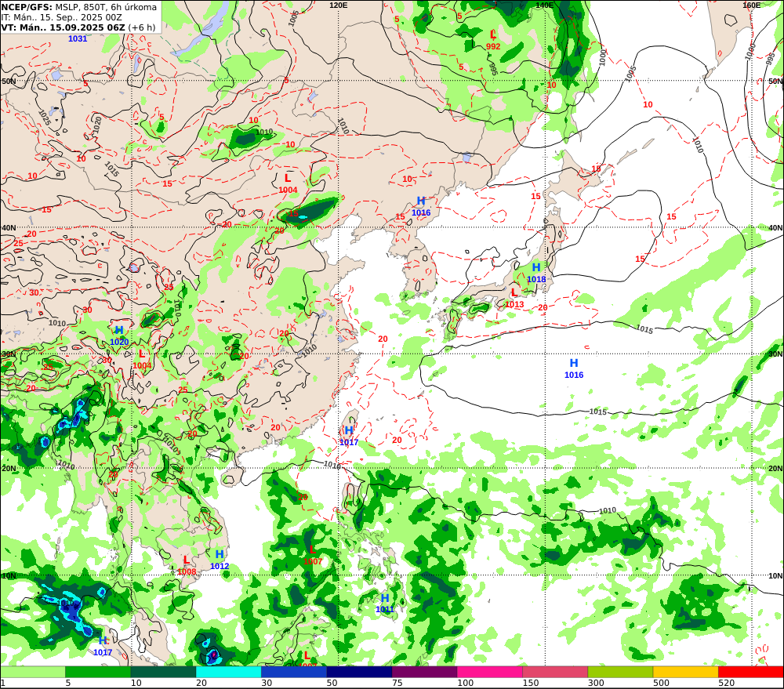Pick the red legend swatch after 520
Viewport: 784px width, 689px height.
(x=751, y=672)
